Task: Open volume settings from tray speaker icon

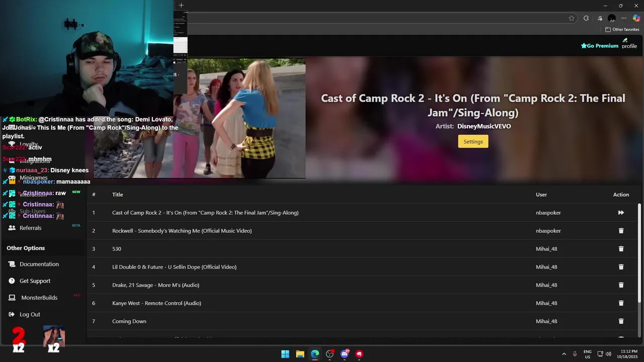Action: point(609,354)
